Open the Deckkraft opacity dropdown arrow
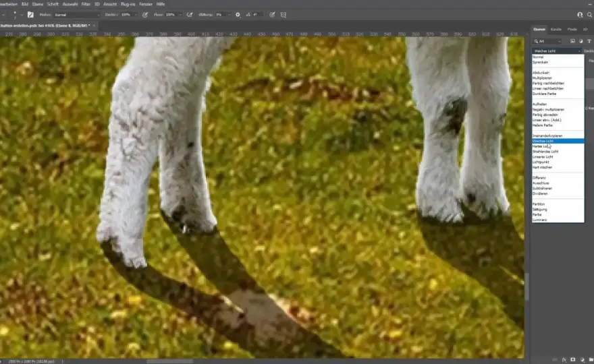 136,15
